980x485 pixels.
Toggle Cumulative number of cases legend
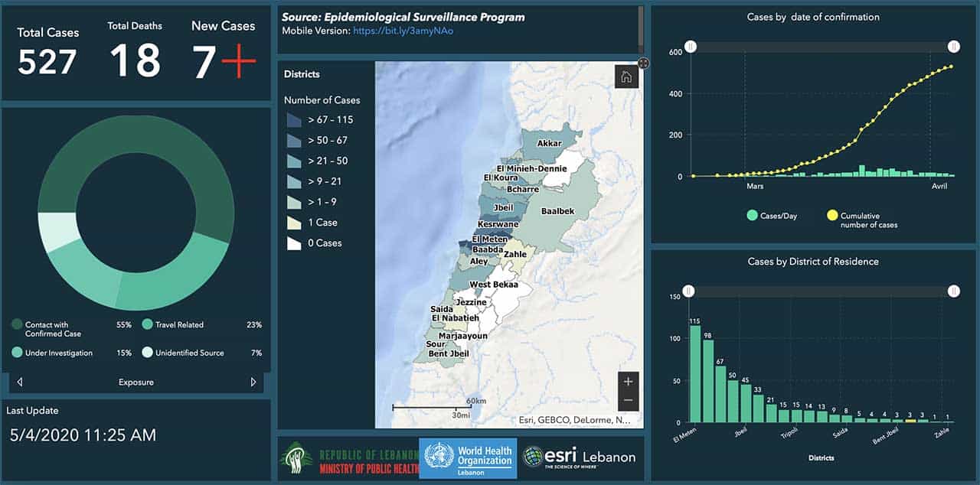(832, 216)
